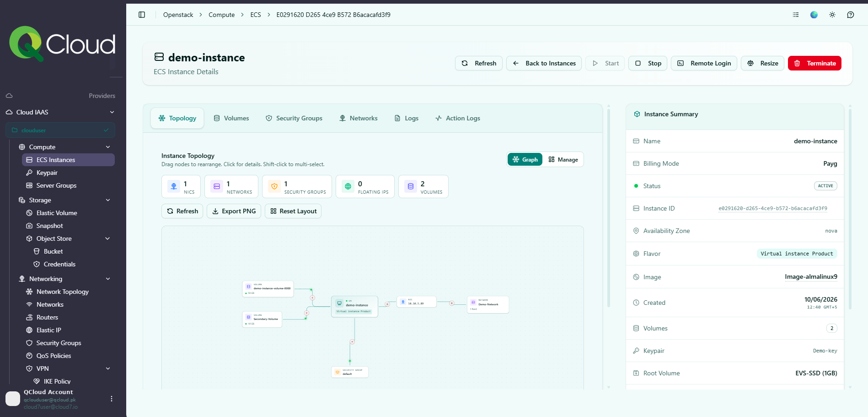The image size is (868, 417).
Task: Open the Security Groups tab
Action: pyautogui.click(x=294, y=118)
